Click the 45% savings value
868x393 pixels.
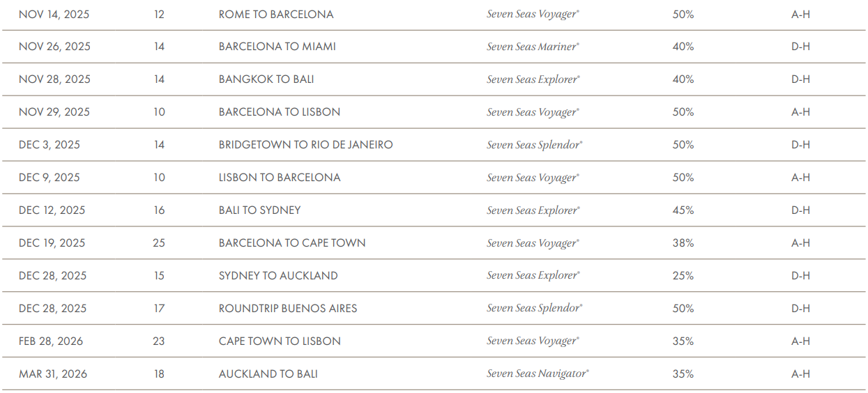pyautogui.click(x=683, y=210)
